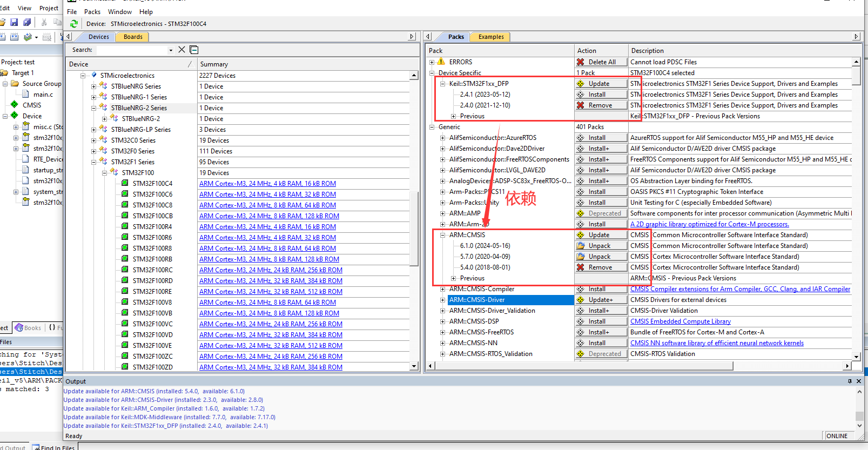868x450 pixels.
Task: Click the Source Group folder icon
Action: (x=15, y=83)
